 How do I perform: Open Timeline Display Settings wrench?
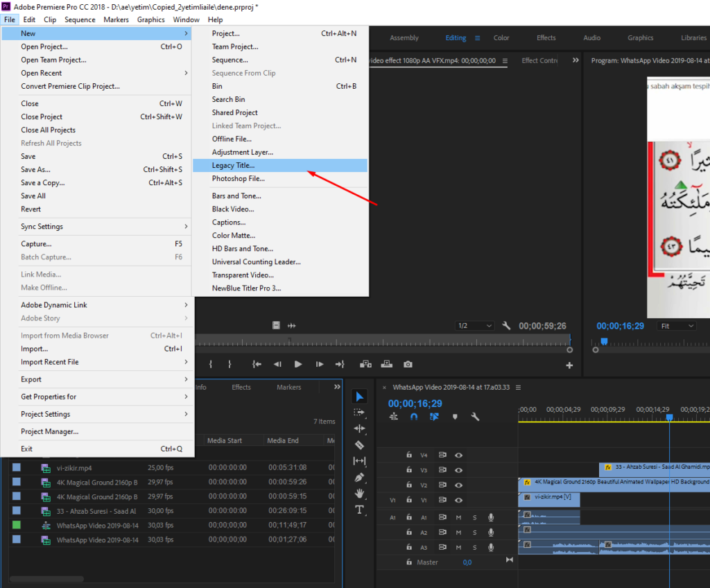[x=475, y=417]
